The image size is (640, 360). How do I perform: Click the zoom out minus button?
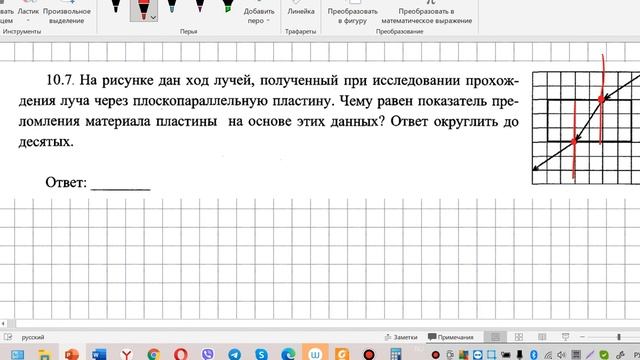click(x=582, y=337)
